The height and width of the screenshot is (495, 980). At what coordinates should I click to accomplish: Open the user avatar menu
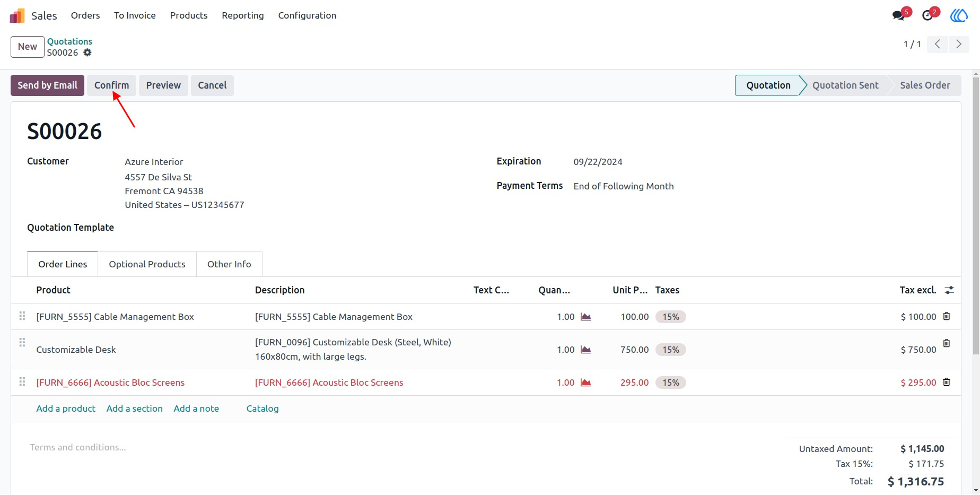[x=959, y=15]
